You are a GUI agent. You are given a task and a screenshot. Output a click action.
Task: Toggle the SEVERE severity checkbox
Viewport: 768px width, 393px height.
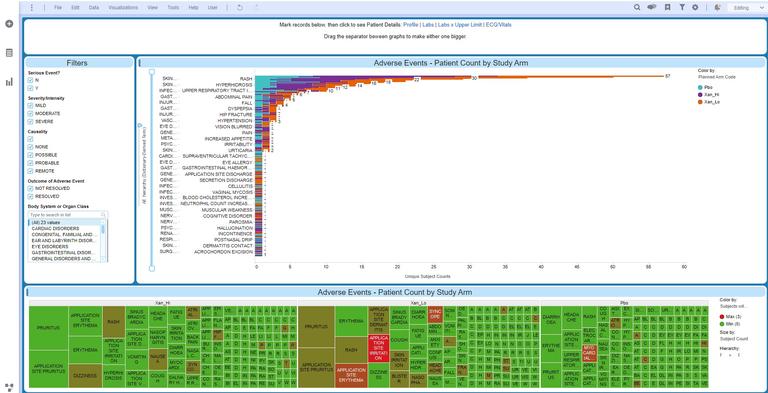[x=30, y=121]
